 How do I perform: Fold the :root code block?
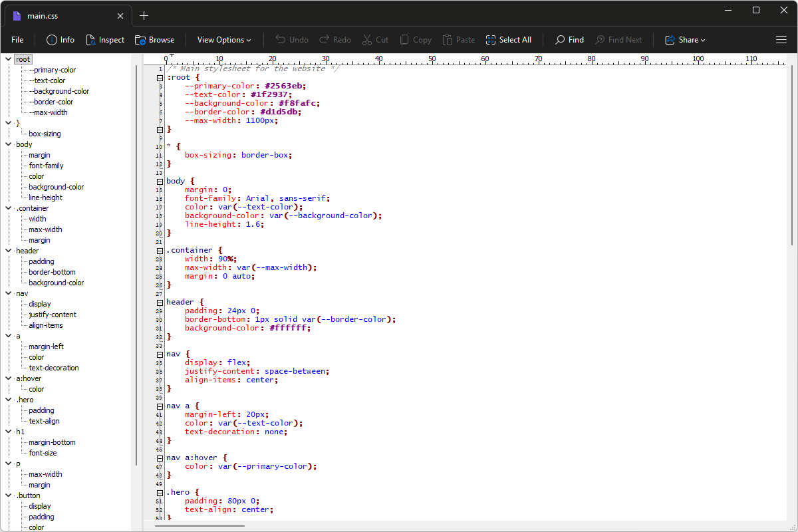160,78
